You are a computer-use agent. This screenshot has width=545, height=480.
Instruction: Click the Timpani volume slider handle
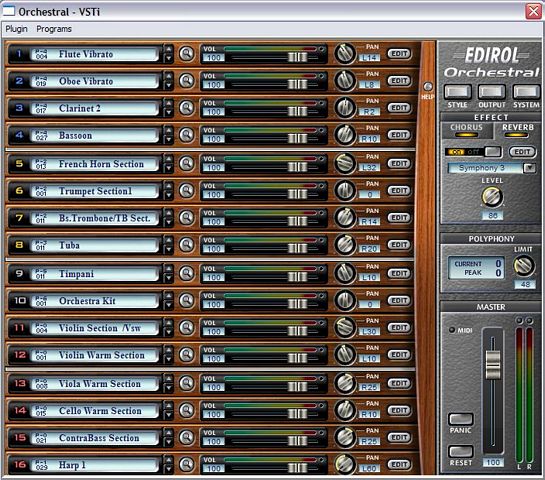[x=298, y=277]
